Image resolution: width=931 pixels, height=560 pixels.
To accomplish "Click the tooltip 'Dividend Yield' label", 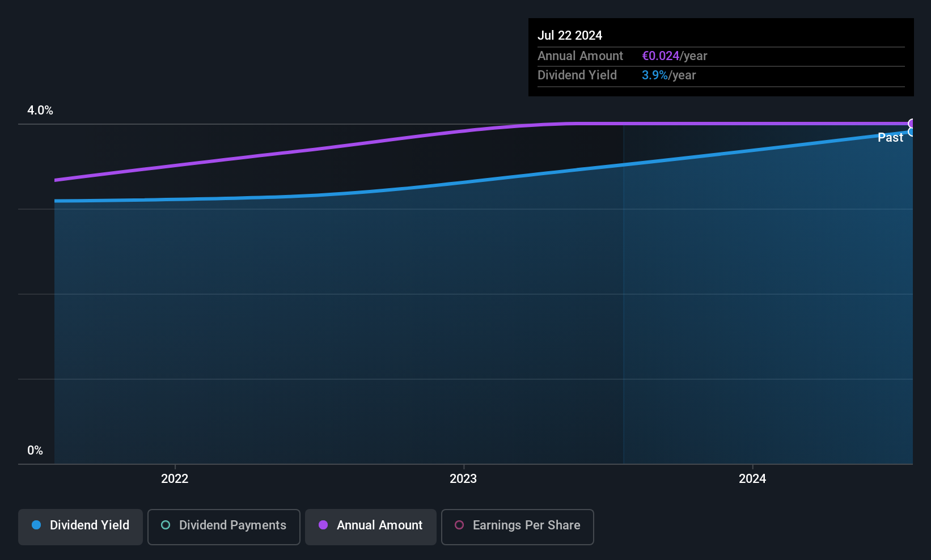I will [x=577, y=75].
